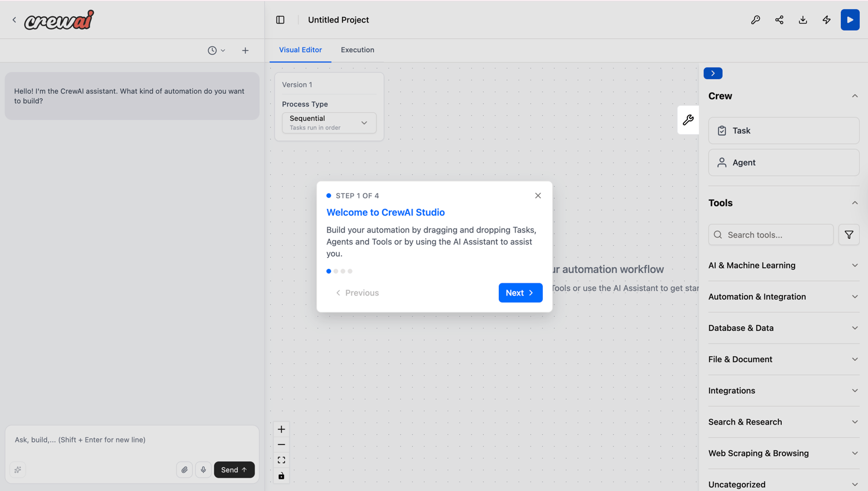This screenshot has height=491, width=868.
Task: Select the Visual Editor tab
Action: click(300, 50)
